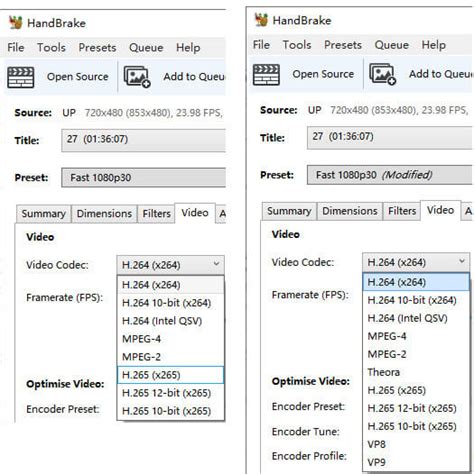The width and height of the screenshot is (474, 474).
Task: Open Title dropdown showing 27 in right window
Action: pyautogui.click(x=389, y=138)
